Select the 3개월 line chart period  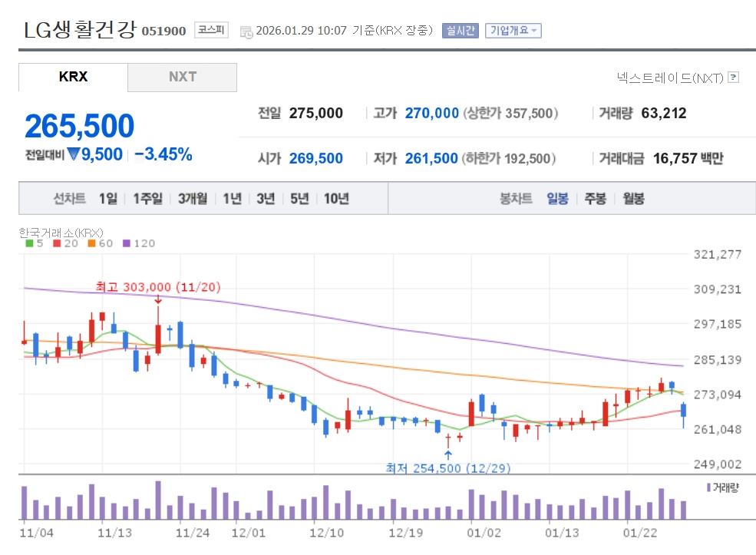pos(193,198)
